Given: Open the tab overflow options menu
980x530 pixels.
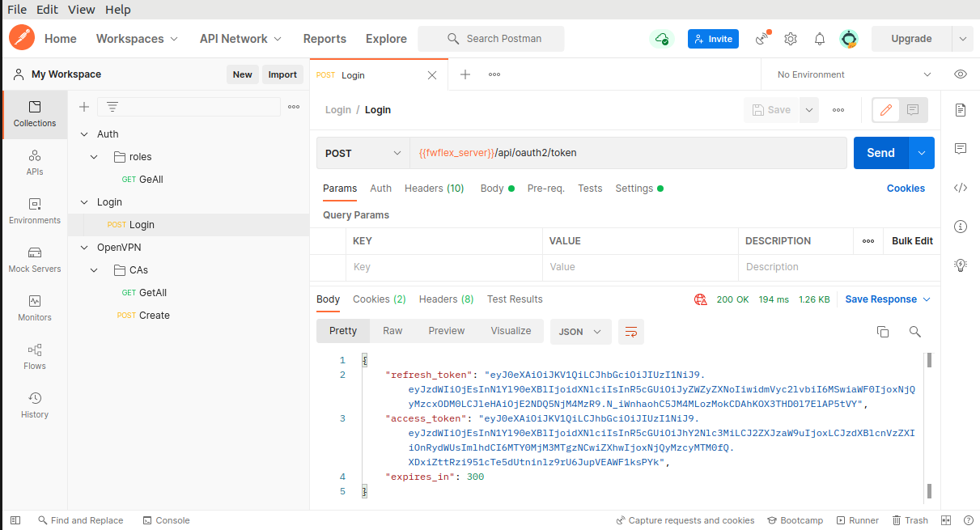Looking at the screenshot, I should [x=494, y=74].
